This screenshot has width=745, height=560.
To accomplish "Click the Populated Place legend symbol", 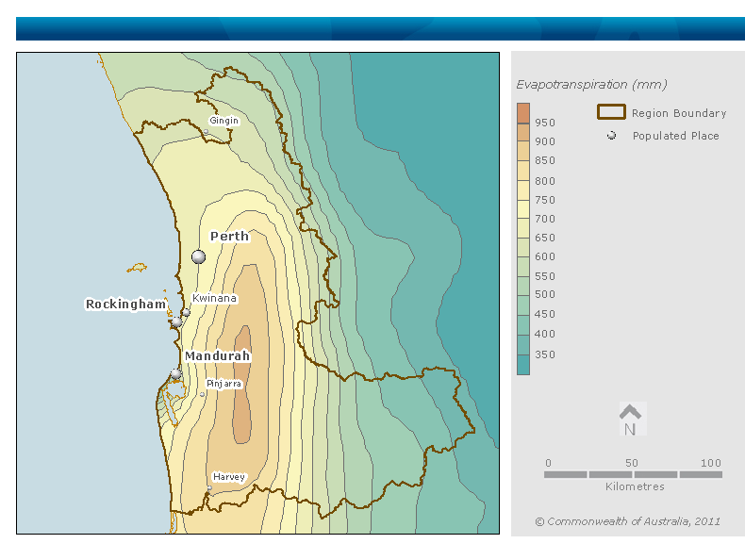I will (611, 136).
